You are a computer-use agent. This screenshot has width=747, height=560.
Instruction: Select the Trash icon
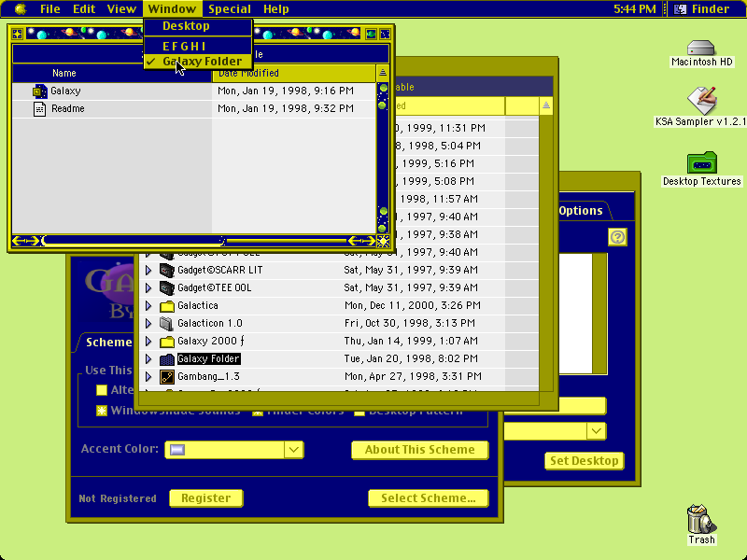click(x=701, y=519)
